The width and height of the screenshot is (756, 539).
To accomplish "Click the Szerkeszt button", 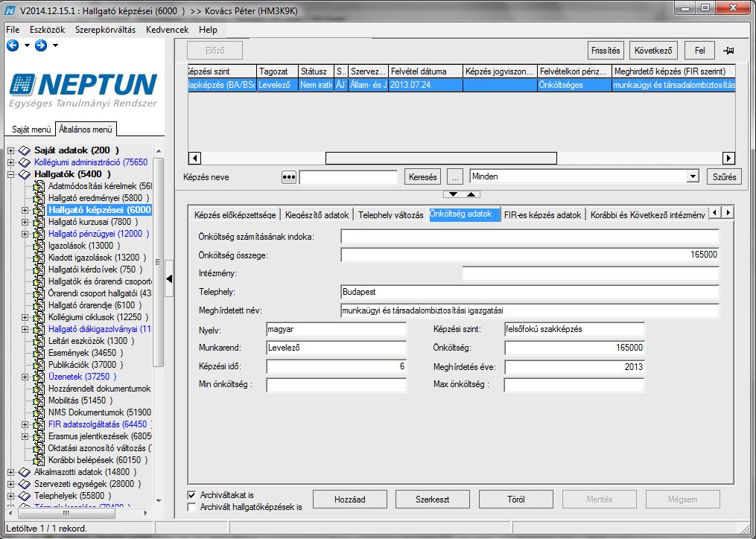I will point(433,500).
